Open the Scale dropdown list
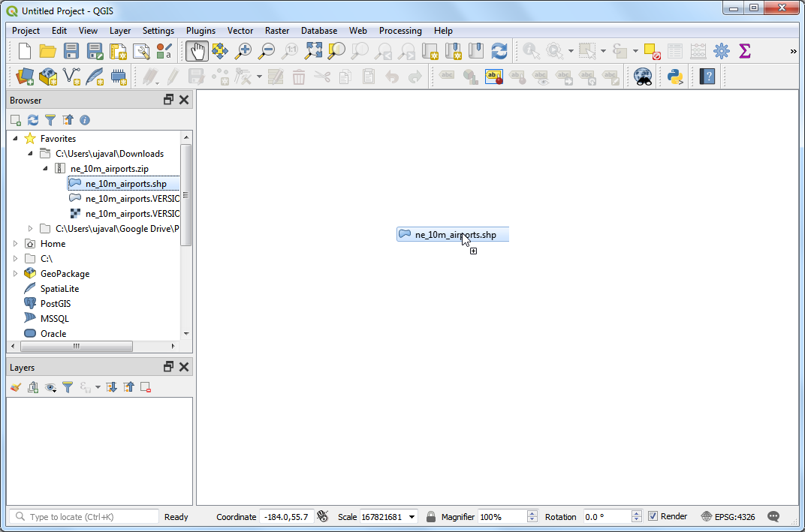The image size is (805, 532). point(412,516)
